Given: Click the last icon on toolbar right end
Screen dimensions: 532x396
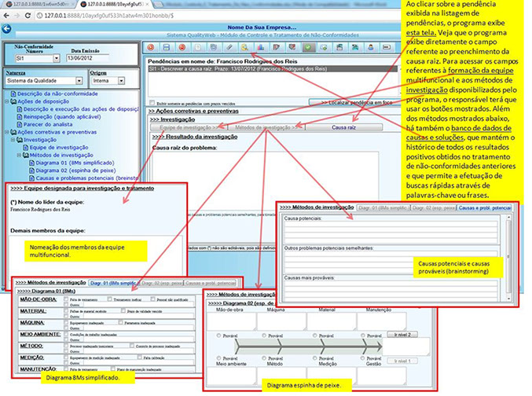Looking at the screenshot, I should [x=387, y=47].
